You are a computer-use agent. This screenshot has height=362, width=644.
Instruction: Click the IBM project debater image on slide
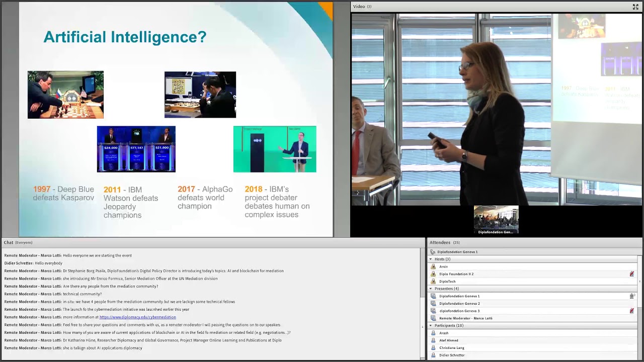point(275,149)
